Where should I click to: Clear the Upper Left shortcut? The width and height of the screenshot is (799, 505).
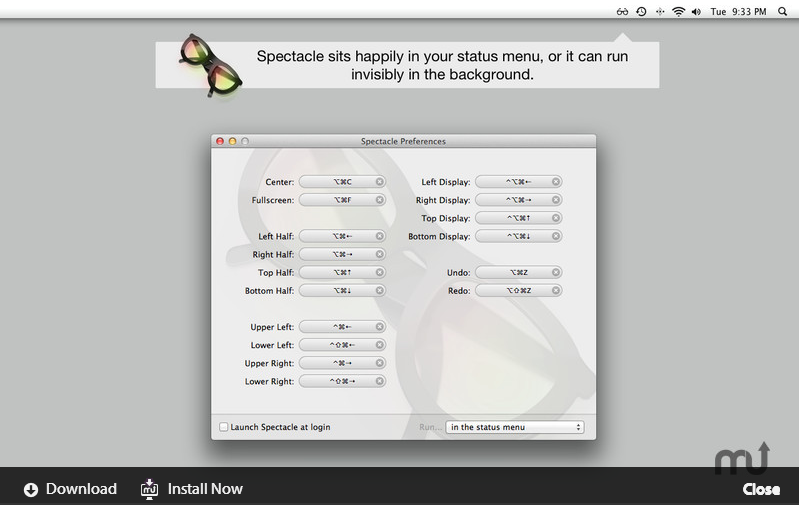tap(380, 327)
